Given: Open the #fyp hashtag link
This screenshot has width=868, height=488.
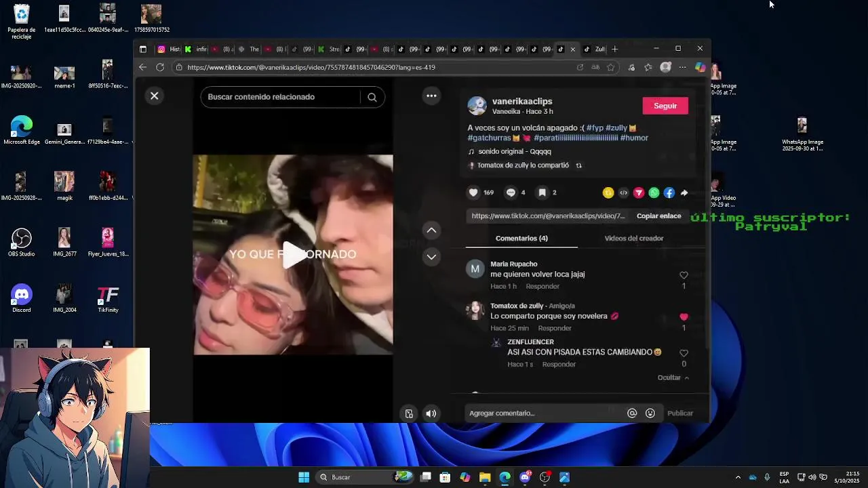Looking at the screenshot, I should coord(595,127).
